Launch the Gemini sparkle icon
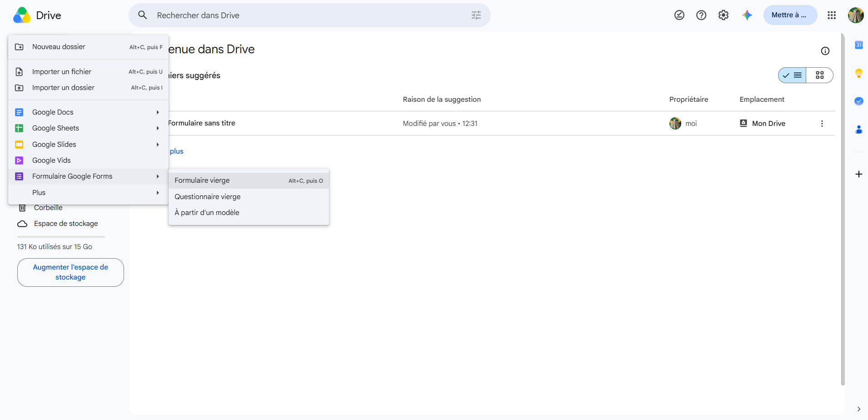 click(747, 15)
